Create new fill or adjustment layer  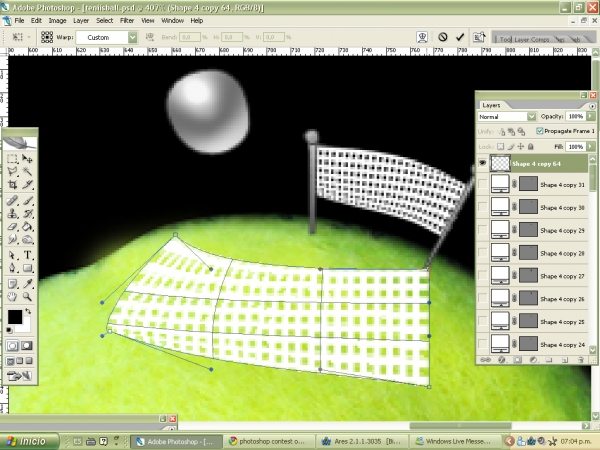coord(533,360)
